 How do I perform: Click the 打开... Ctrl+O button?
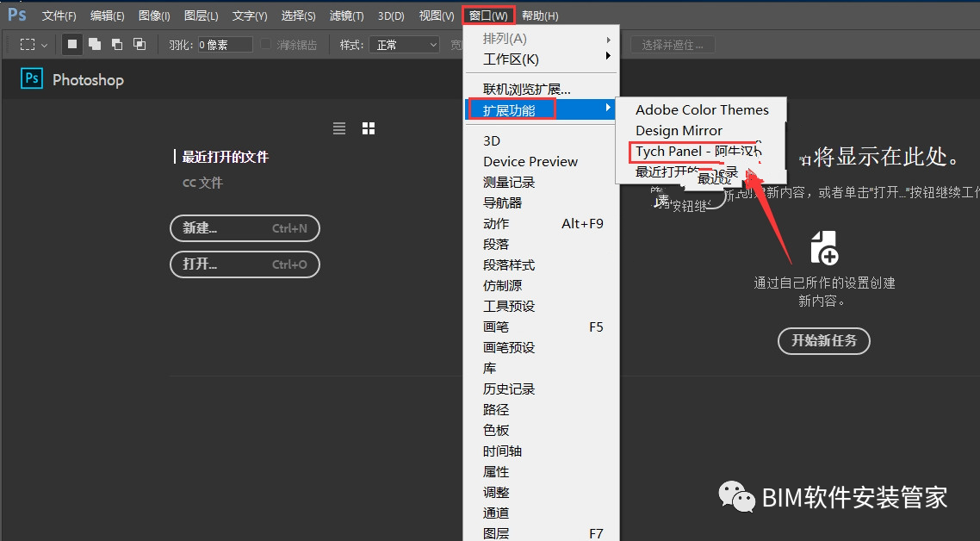point(245,264)
